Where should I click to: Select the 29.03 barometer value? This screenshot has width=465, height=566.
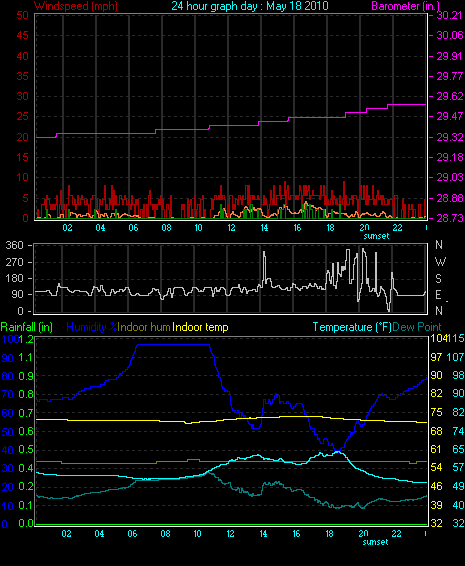click(x=449, y=177)
